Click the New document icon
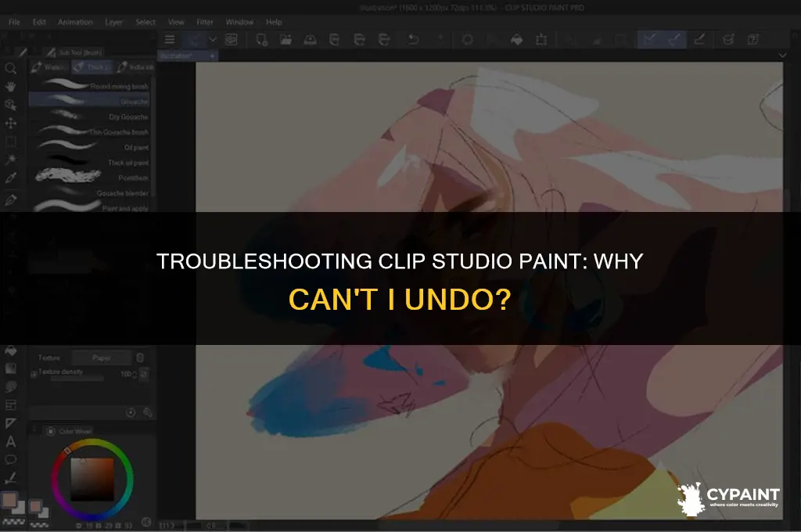 pyautogui.click(x=261, y=39)
